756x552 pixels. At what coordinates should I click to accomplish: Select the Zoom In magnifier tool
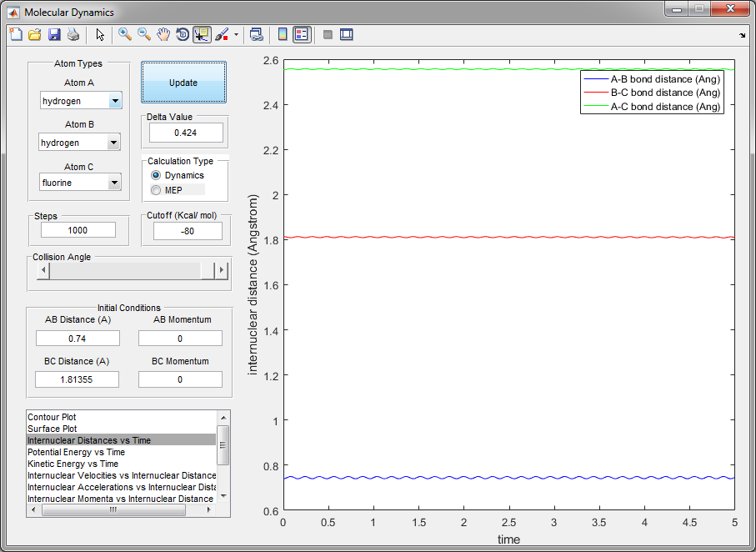(x=125, y=34)
